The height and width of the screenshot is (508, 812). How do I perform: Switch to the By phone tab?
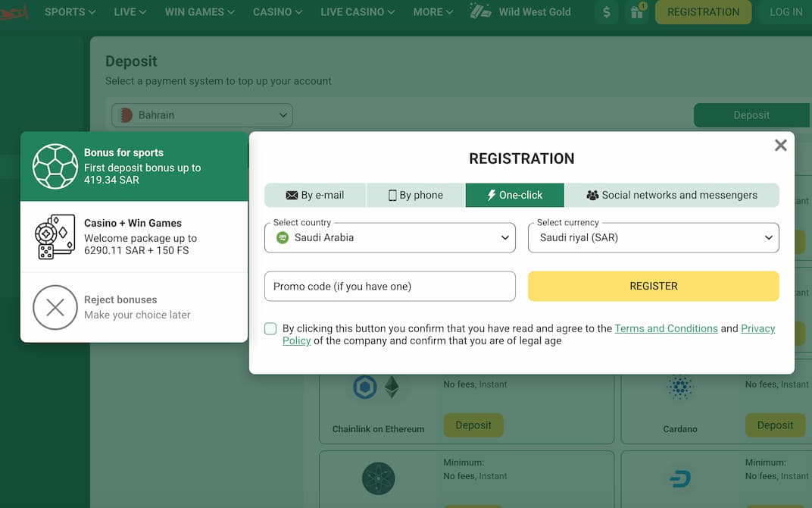416,195
